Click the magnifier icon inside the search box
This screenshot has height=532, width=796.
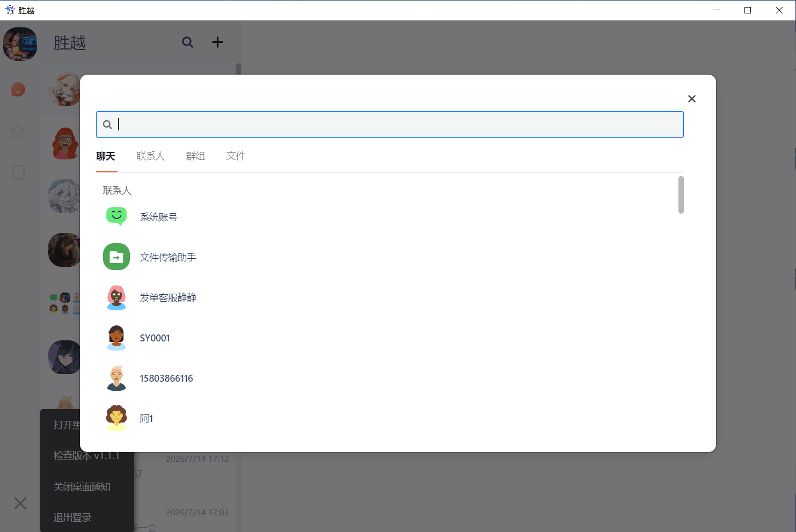(x=107, y=125)
